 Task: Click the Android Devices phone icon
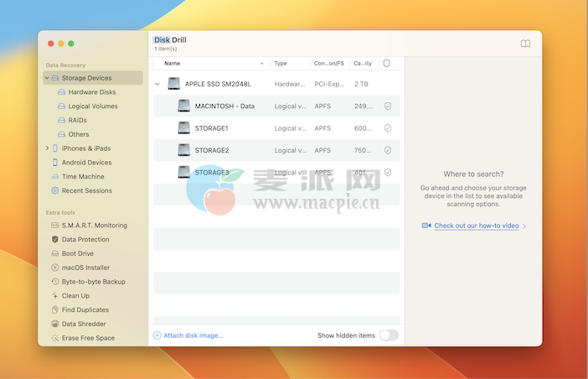pos(55,163)
